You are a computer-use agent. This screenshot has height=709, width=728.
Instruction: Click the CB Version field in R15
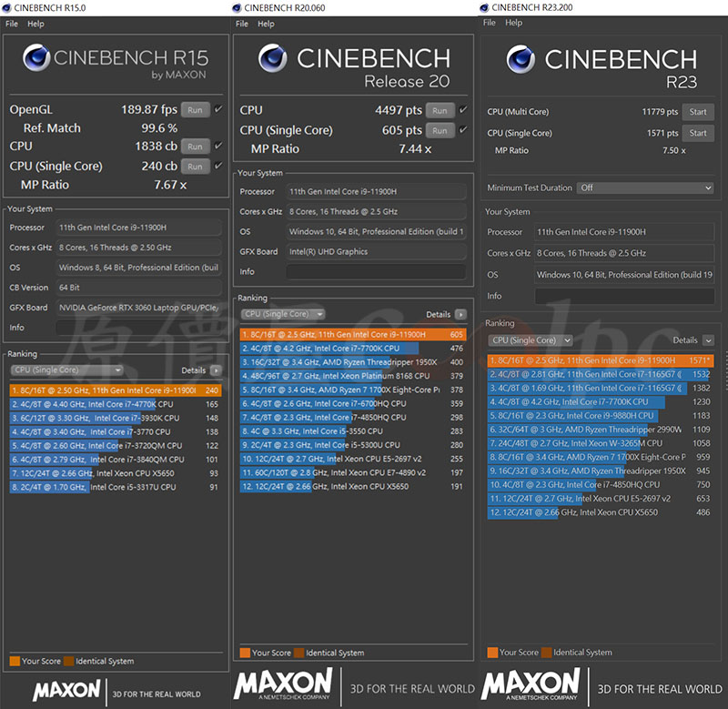[x=139, y=288]
